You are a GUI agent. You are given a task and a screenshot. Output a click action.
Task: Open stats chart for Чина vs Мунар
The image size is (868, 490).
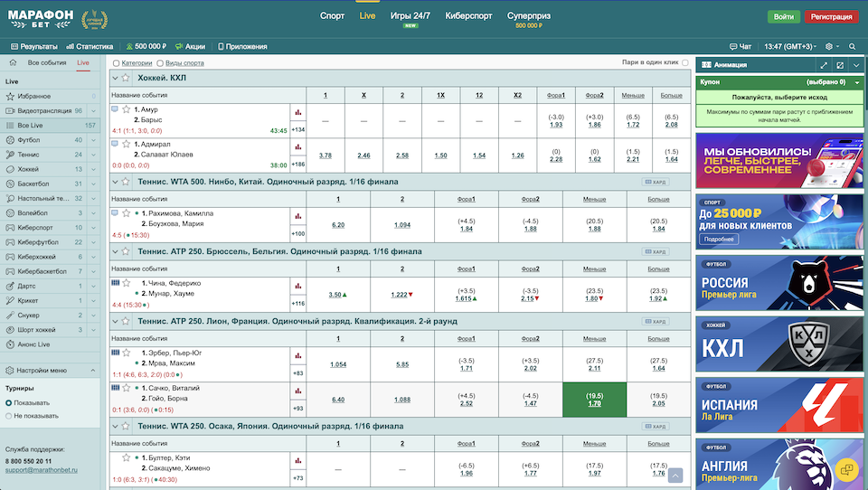pos(297,286)
